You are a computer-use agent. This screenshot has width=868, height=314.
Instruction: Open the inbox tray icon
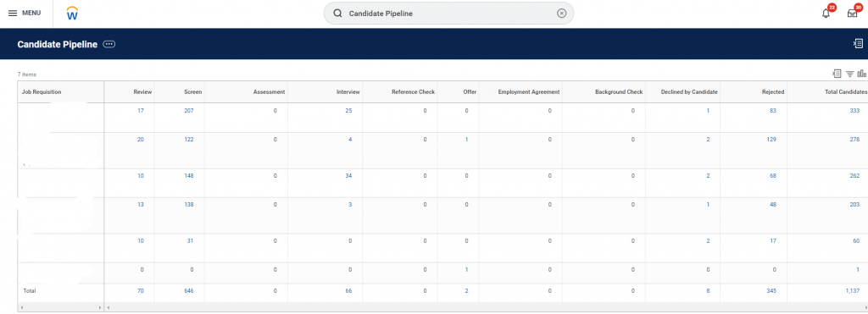pos(853,14)
